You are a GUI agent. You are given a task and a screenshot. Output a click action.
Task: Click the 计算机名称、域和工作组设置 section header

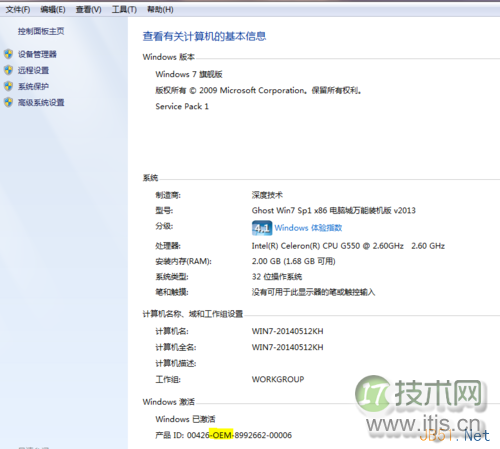193,314
